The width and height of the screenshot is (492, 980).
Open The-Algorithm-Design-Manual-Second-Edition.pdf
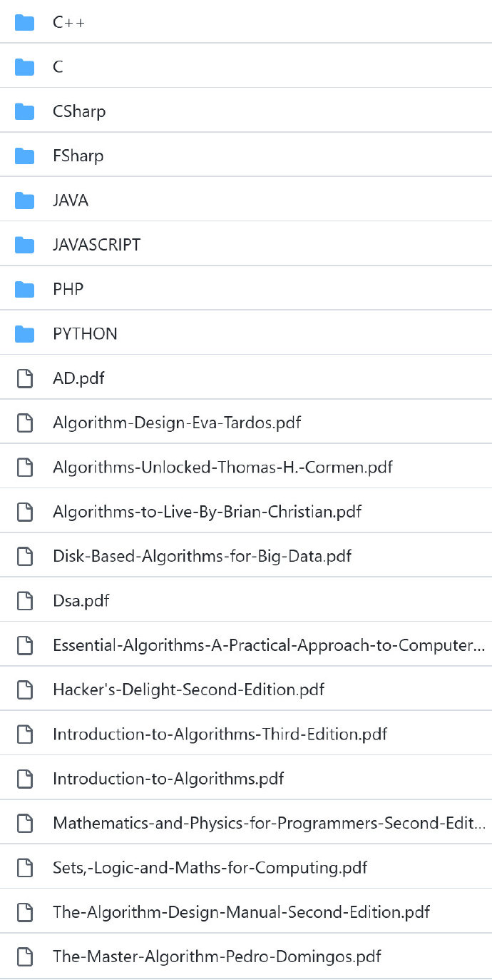pyautogui.click(x=241, y=912)
